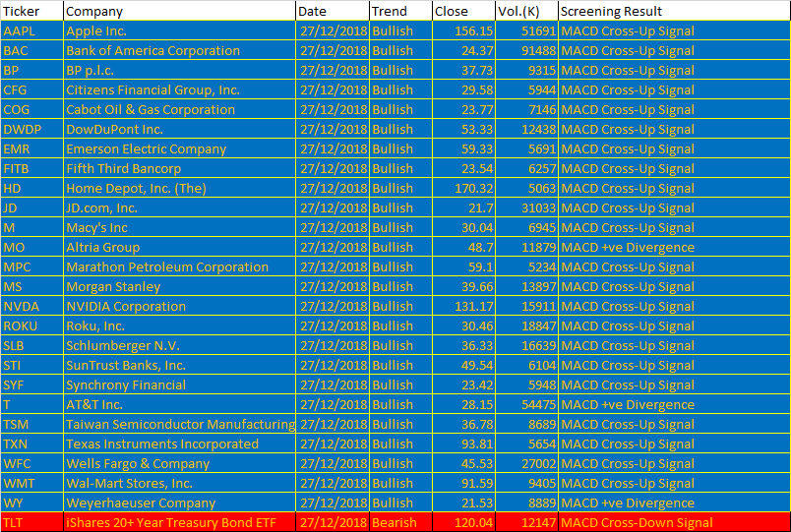Click the FITB ticker cell
This screenshot has height=532, width=791.
pos(31,168)
